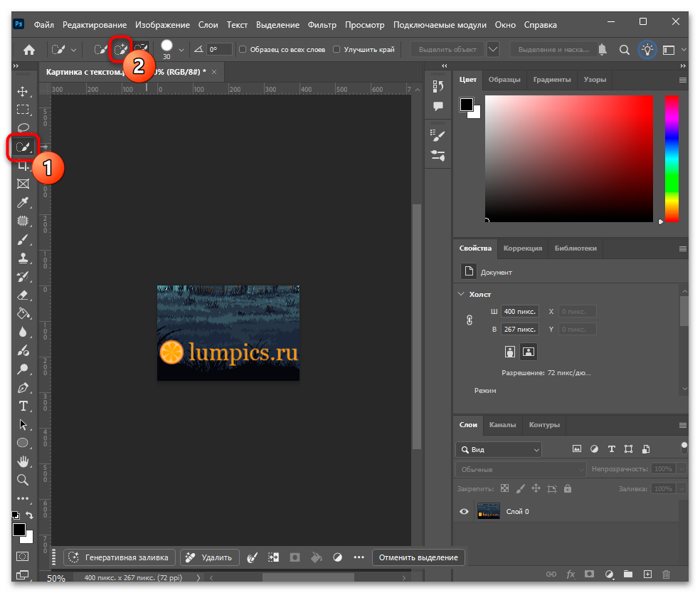
Task: Click 'Отменить выделение' button
Action: click(x=418, y=557)
